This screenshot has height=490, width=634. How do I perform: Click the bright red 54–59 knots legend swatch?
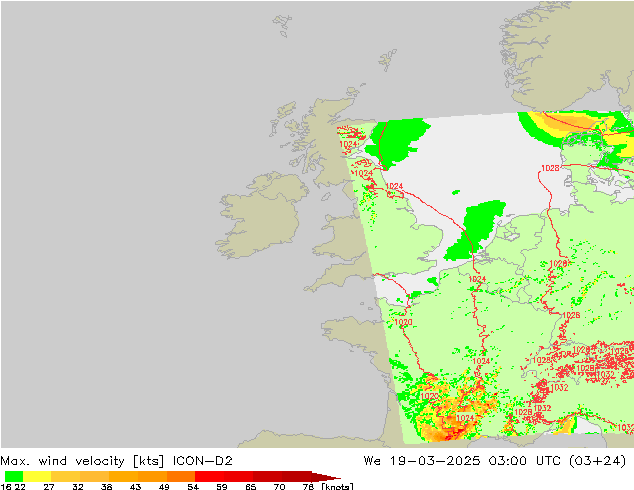(x=209, y=476)
